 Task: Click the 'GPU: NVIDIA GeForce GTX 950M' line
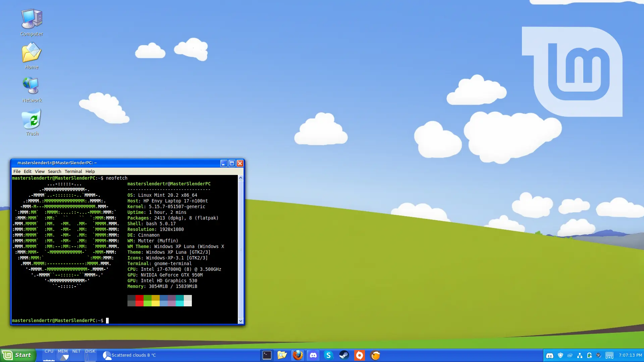click(x=165, y=275)
